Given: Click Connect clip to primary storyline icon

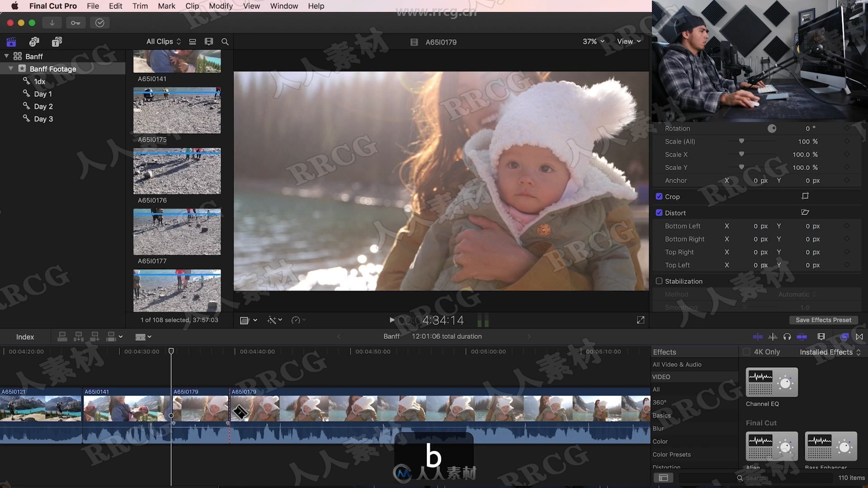Looking at the screenshot, I should (x=62, y=337).
